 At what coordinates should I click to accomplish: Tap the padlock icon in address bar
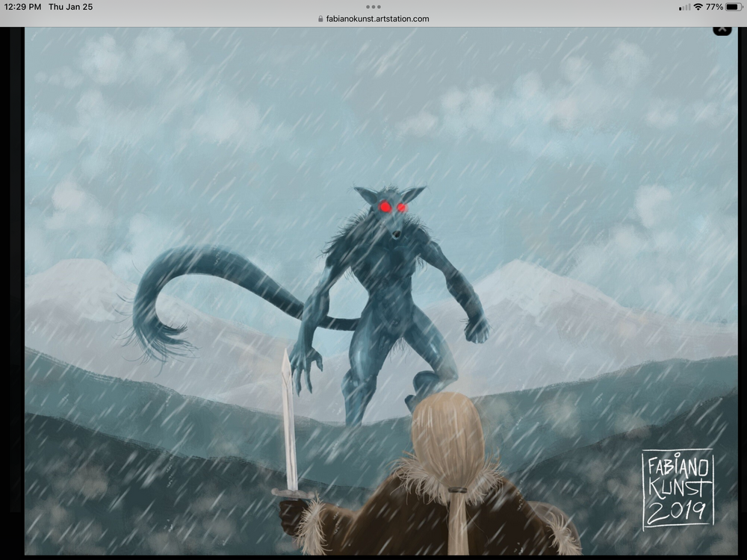tap(320, 19)
